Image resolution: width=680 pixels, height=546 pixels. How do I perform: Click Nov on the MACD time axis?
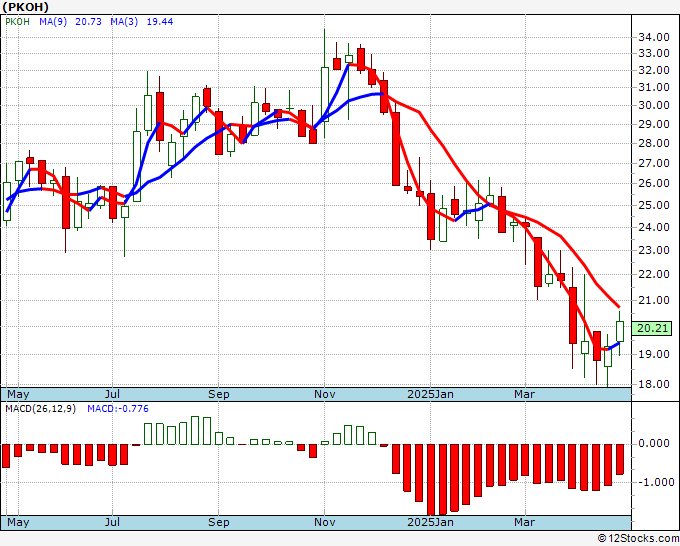pyautogui.click(x=324, y=522)
